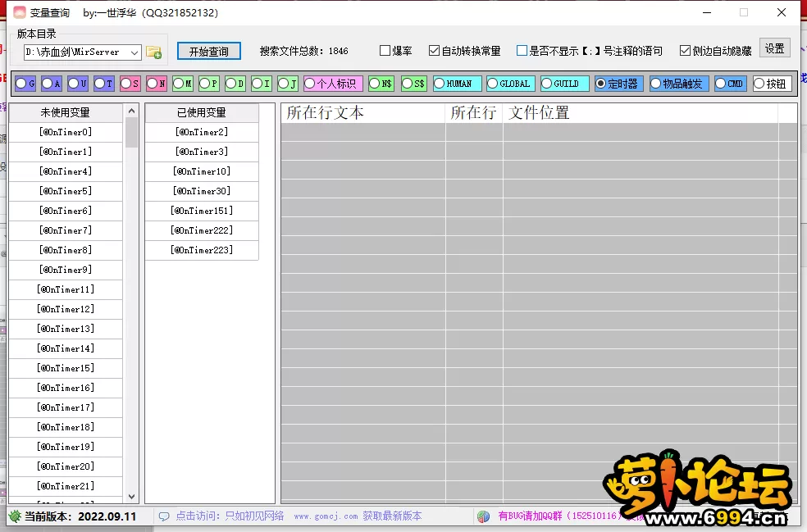Uncheck 自动转换常量 checkbox
Image resolution: width=807 pixels, height=532 pixels.
point(435,51)
